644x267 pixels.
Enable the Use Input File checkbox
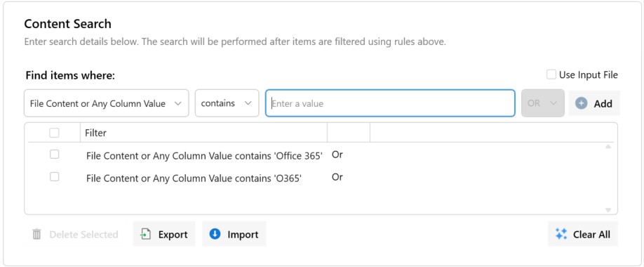551,74
